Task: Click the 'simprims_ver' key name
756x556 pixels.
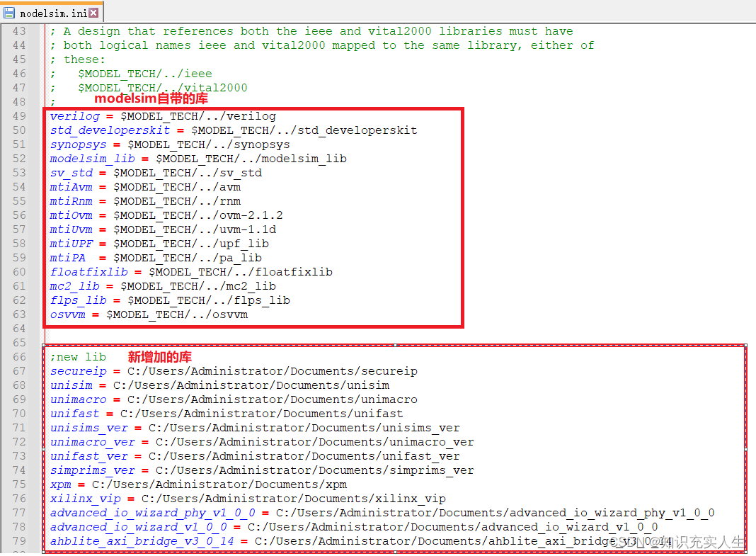Action: click(93, 470)
